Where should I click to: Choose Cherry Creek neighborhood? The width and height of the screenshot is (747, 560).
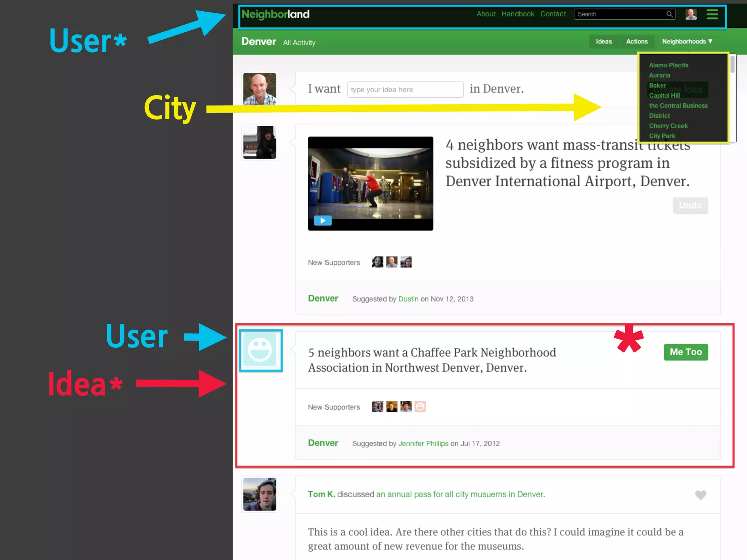click(668, 126)
